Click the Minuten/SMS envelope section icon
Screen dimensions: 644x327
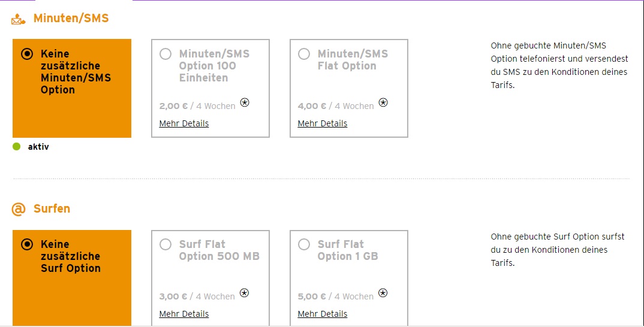tap(19, 19)
